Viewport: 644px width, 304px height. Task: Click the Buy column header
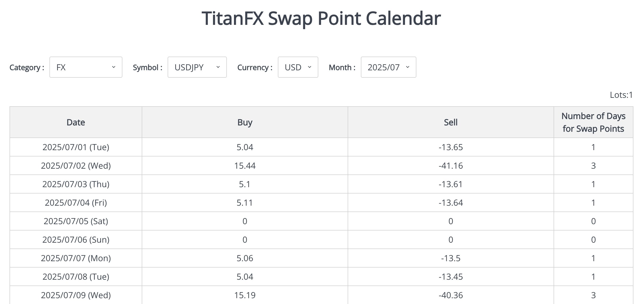245,122
